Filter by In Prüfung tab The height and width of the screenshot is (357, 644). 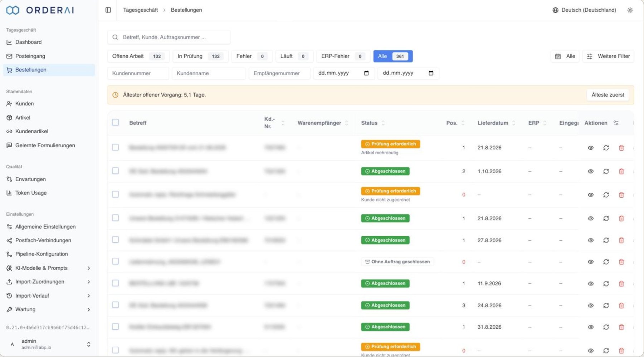click(200, 56)
